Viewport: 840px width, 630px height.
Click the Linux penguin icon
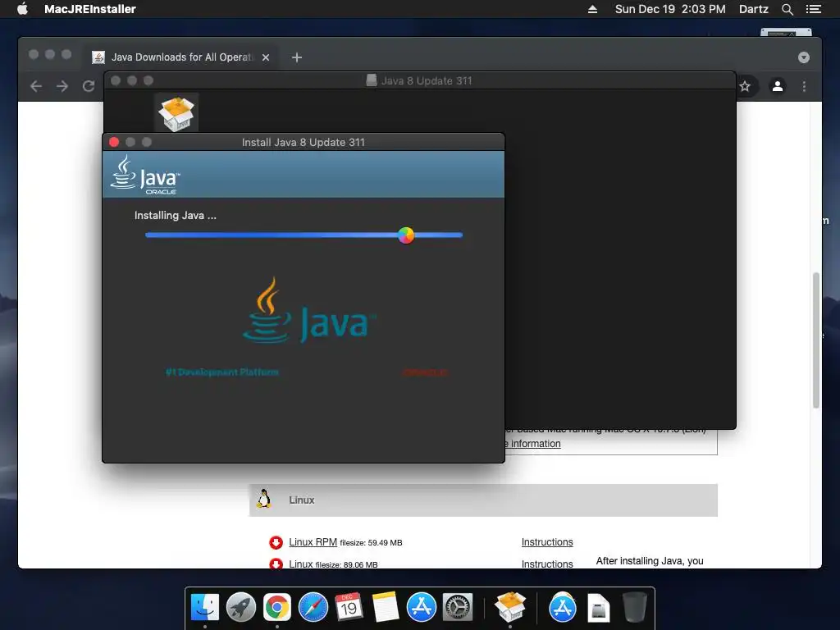point(263,500)
